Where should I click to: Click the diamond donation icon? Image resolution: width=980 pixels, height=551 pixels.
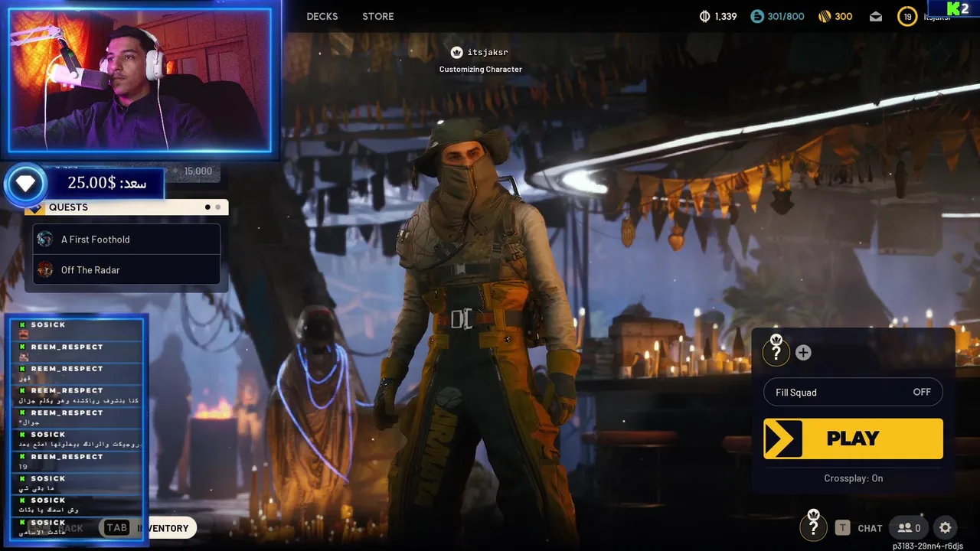tap(25, 184)
